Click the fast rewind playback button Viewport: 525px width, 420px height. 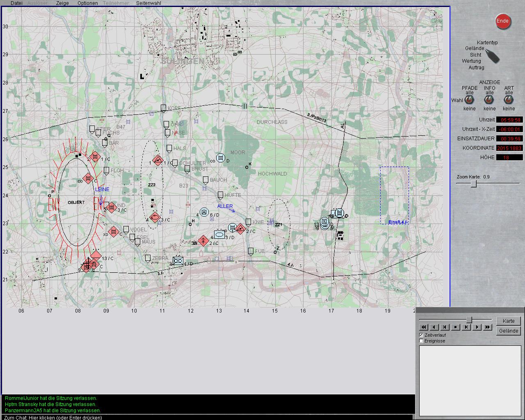[x=424, y=327]
